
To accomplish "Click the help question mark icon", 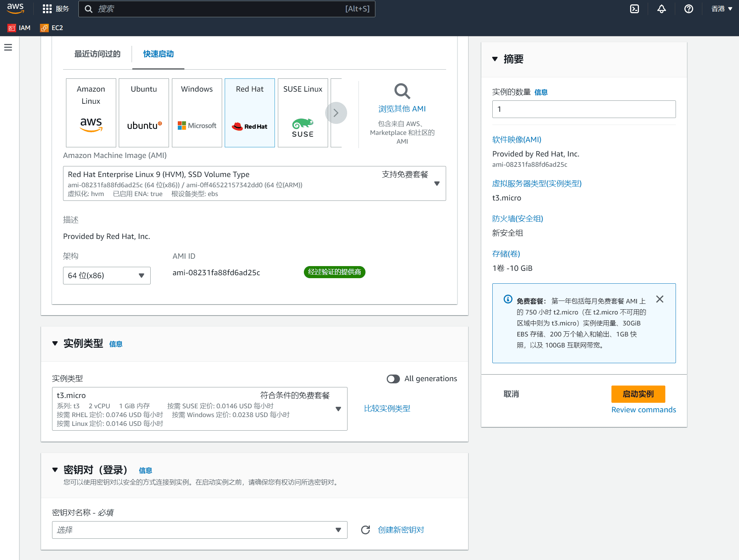I will tap(688, 9).
